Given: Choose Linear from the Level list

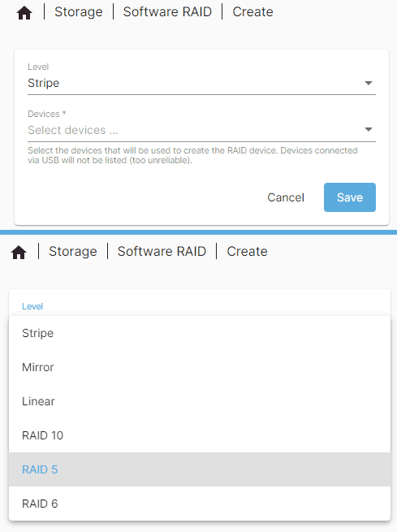Looking at the screenshot, I should pyautogui.click(x=200, y=401).
